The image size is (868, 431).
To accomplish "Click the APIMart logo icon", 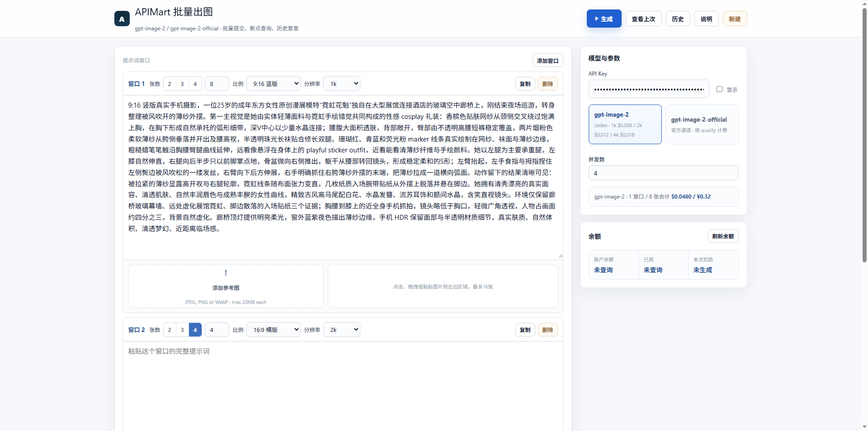I will pos(122,19).
